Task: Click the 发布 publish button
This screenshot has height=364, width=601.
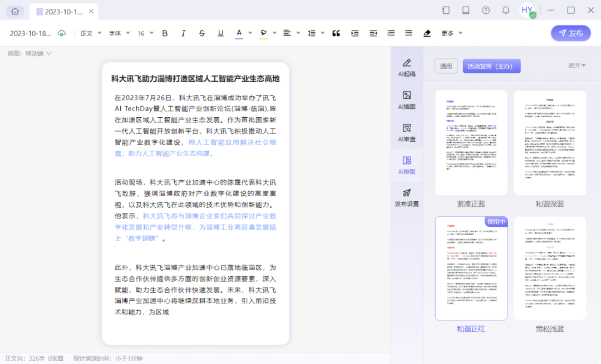Action: 570,33
